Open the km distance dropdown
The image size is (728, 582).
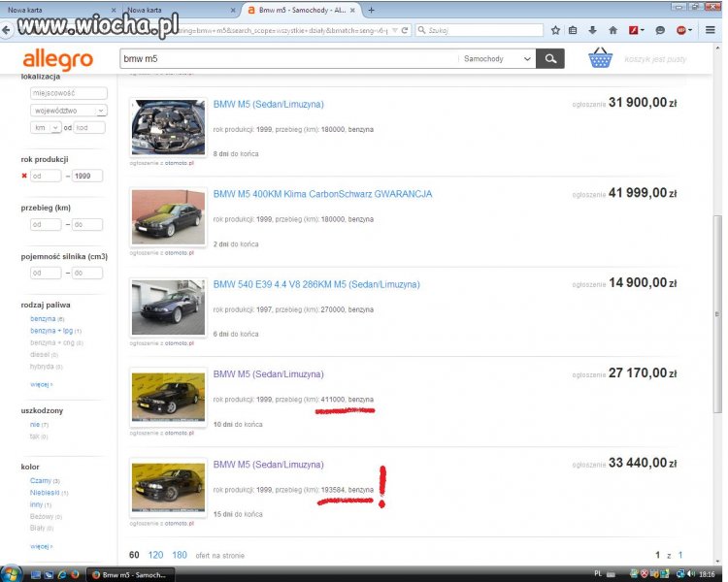pos(46,128)
